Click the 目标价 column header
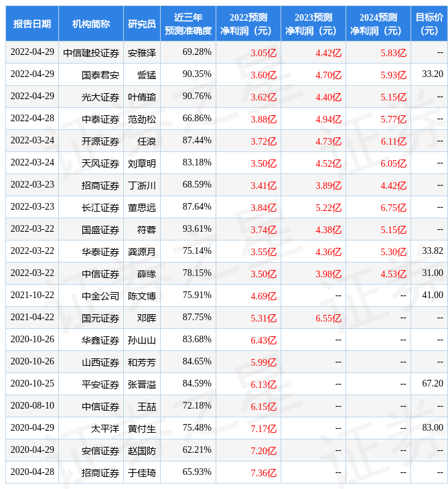The width and height of the screenshot is (448, 489). 429,23
